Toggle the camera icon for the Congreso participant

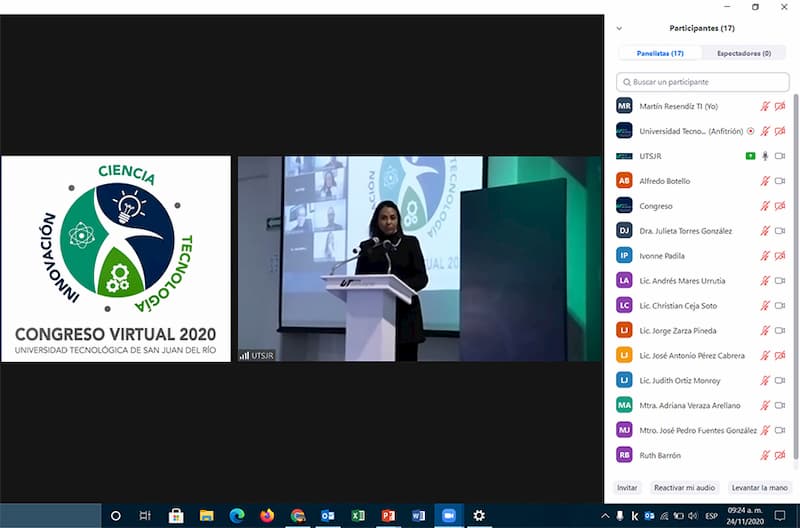tap(780, 206)
